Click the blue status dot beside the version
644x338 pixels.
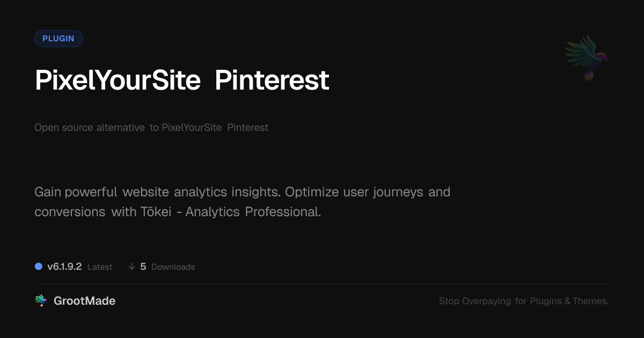click(x=39, y=267)
